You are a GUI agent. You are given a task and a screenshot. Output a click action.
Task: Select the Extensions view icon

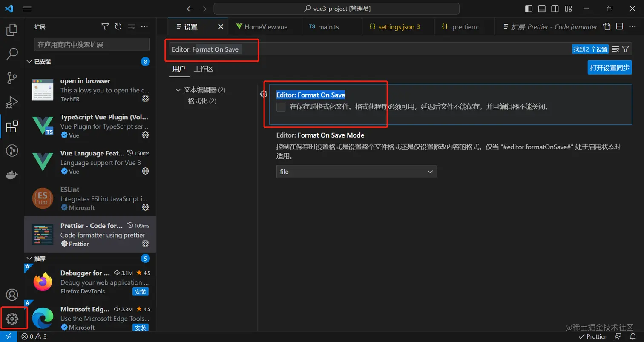coord(12,126)
